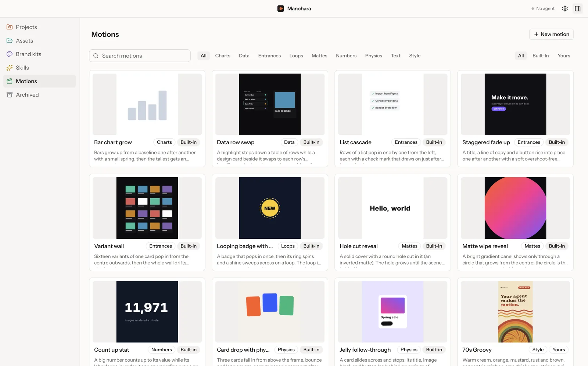This screenshot has height=366, width=588.
Task: Click the Archived box icon
Action: coord(10,95)
